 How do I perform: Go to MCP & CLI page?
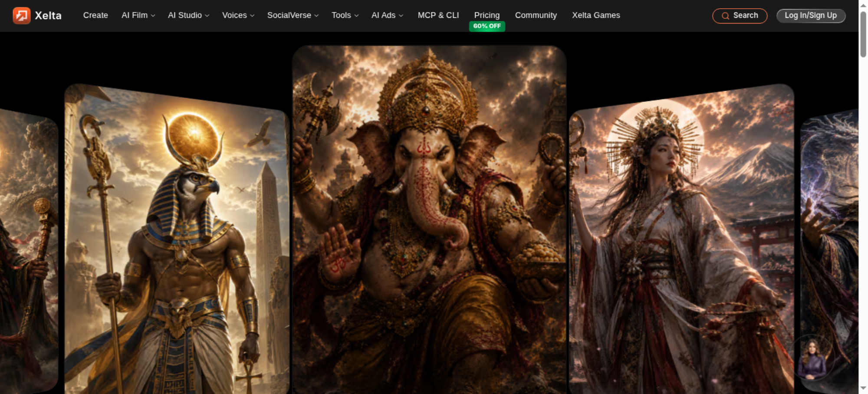[x=438, y=15]
